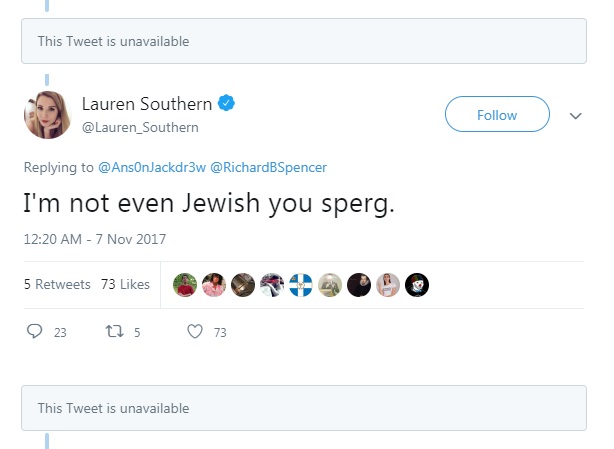Image resolution: width=614 pixels, height=449 pixels.
Task: Open the third liker avatar in the row
Action: pyautogui.click(x=242, y=285)
